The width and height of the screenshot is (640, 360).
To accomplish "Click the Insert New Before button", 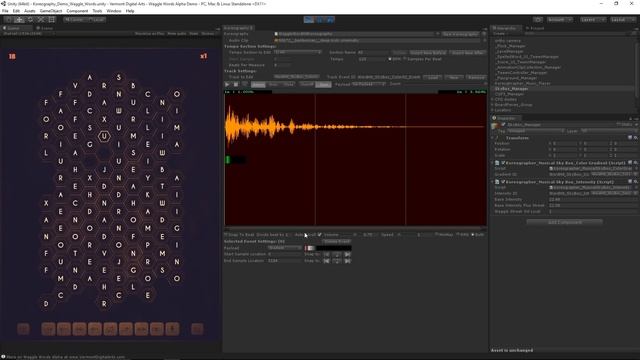I will pos(428,53).
